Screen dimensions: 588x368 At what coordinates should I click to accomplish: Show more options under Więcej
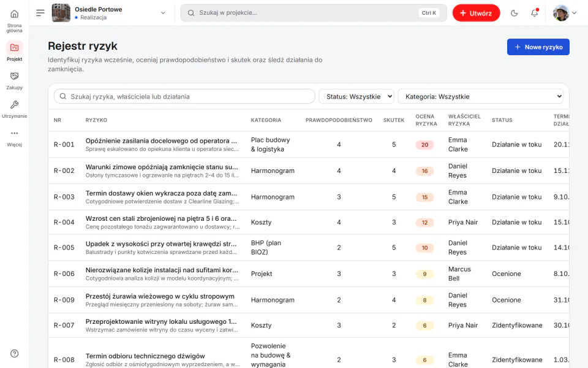(x=14, y=133)
